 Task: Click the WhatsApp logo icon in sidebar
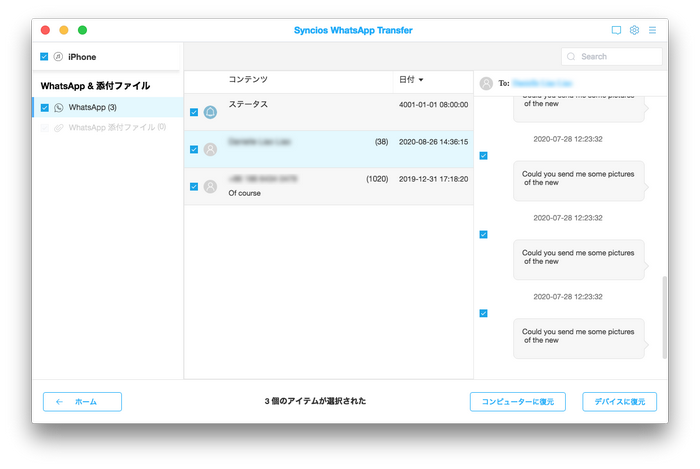click(x=59, y=107)
